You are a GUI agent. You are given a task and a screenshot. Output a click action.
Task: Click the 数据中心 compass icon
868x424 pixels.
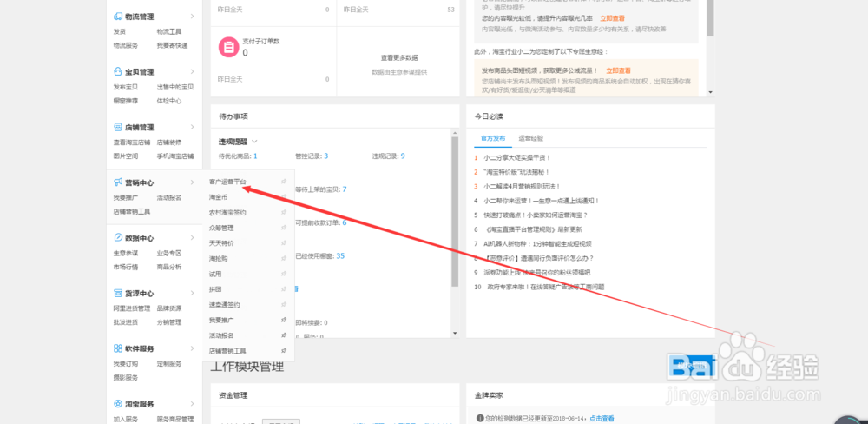118,238
